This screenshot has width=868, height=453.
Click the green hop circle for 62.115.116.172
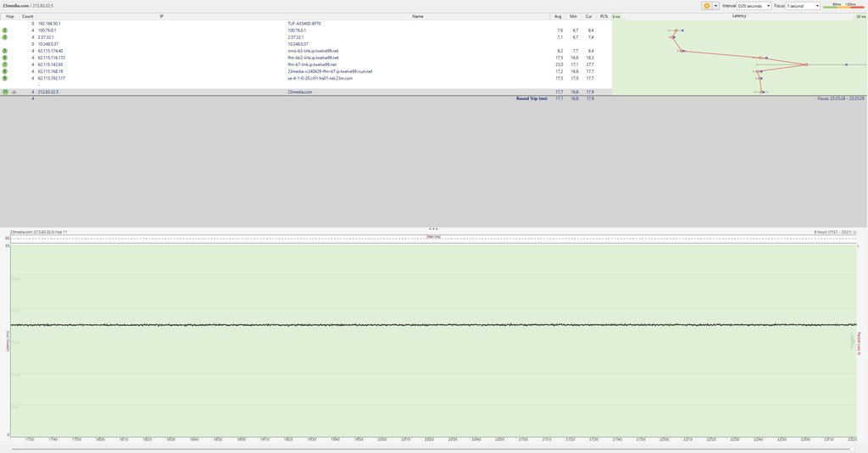[5, 58]
